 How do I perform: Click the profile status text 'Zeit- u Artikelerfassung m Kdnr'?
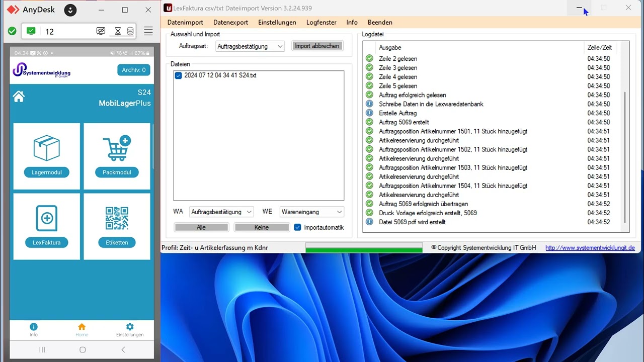click(224, 248)
